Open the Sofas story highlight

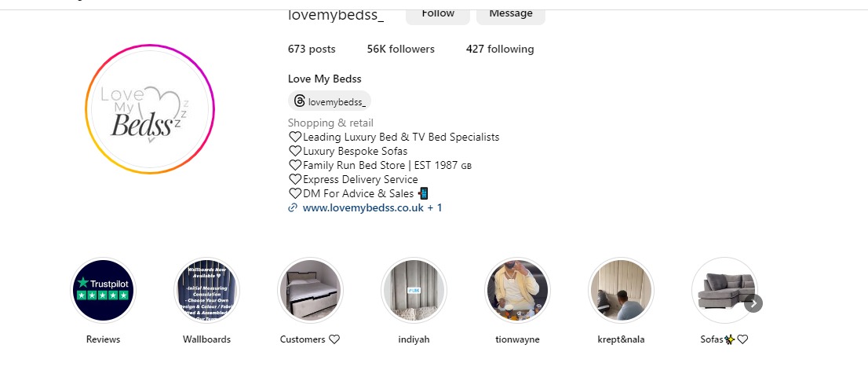(x=724, y=291)
